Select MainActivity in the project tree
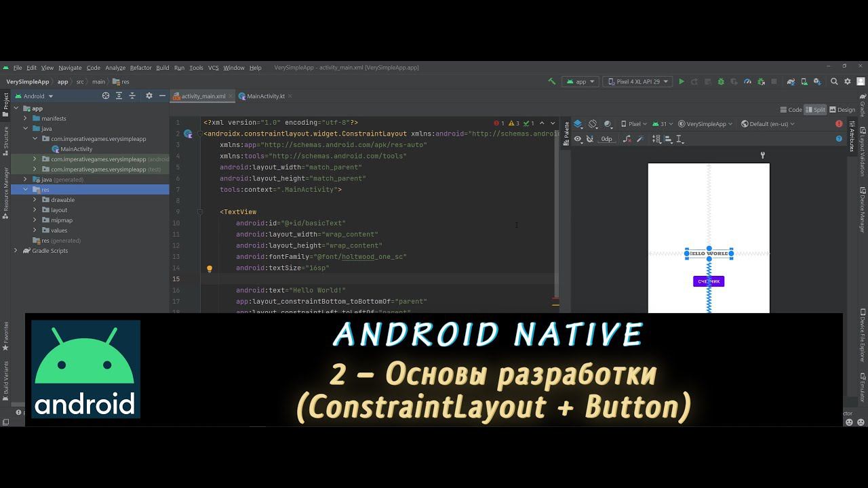The width and height of the screenshot is (868, 488). pyautogui.click(x=76, y=149)
